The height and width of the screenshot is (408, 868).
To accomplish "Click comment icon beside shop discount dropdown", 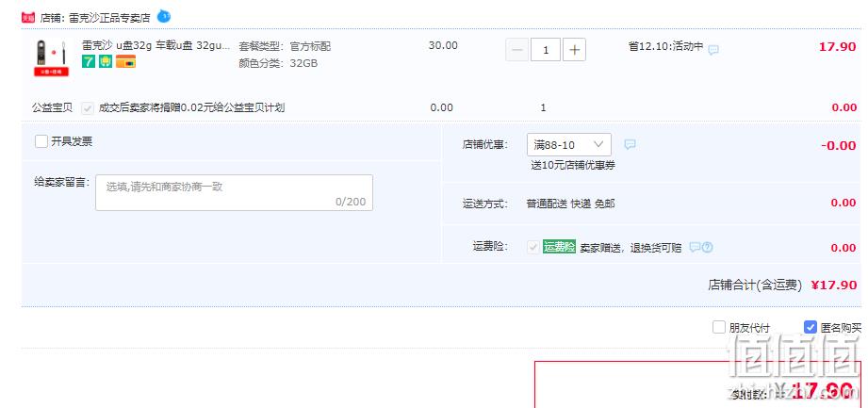I will pos(630,144).
